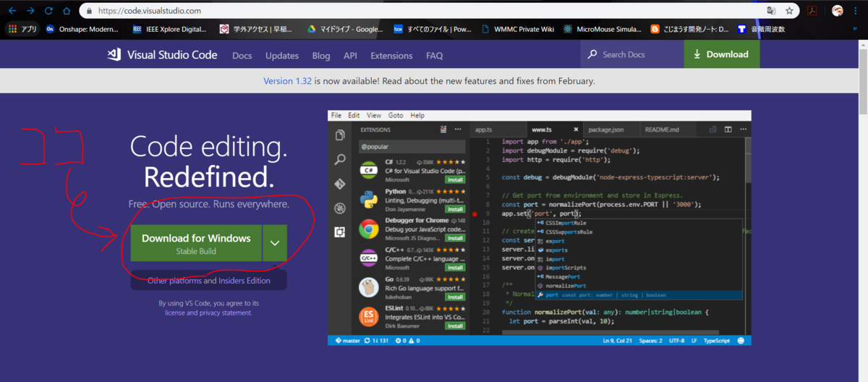
Task: Go back to the previous browser page
Action: [x=12, y=11]
